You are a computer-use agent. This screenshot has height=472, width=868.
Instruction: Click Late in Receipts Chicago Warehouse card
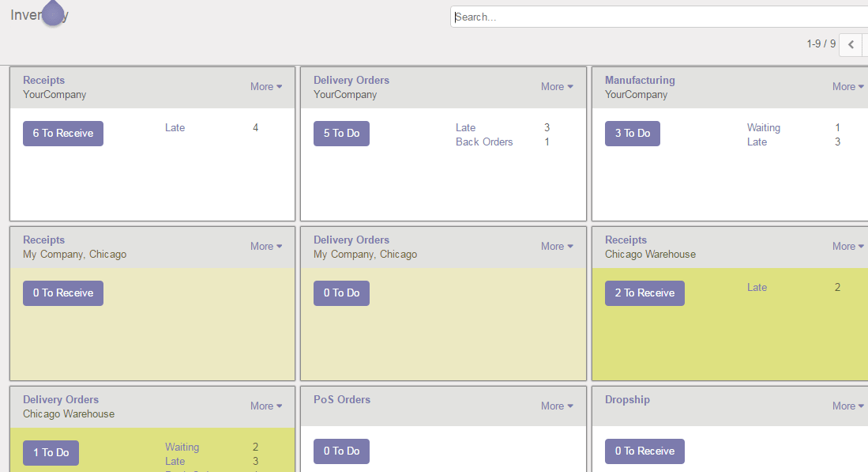757,287
